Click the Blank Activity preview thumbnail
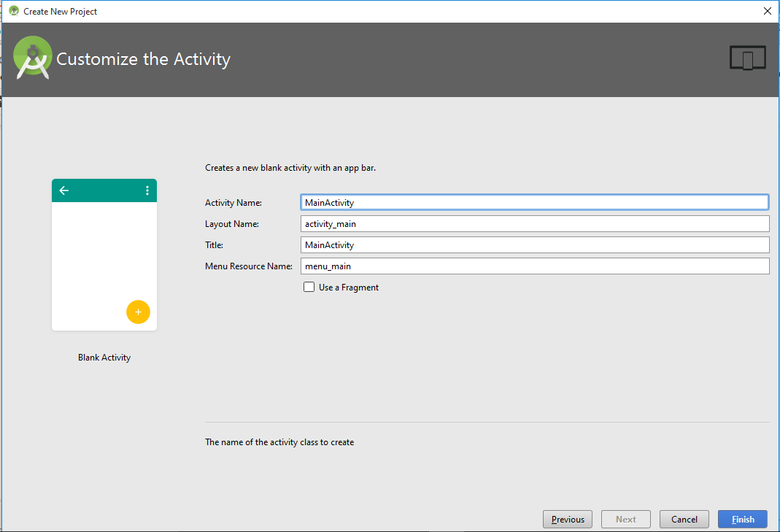 tap(104, 255)
